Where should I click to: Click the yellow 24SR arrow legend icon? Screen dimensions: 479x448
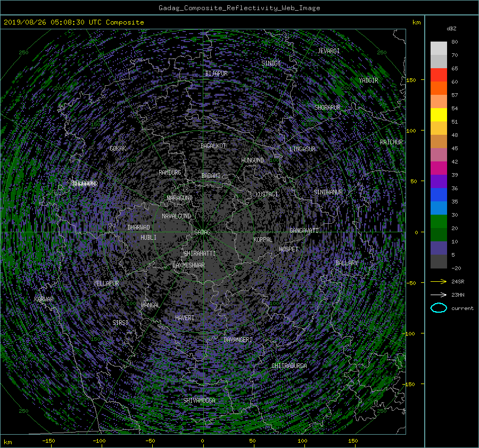(439, 281)
